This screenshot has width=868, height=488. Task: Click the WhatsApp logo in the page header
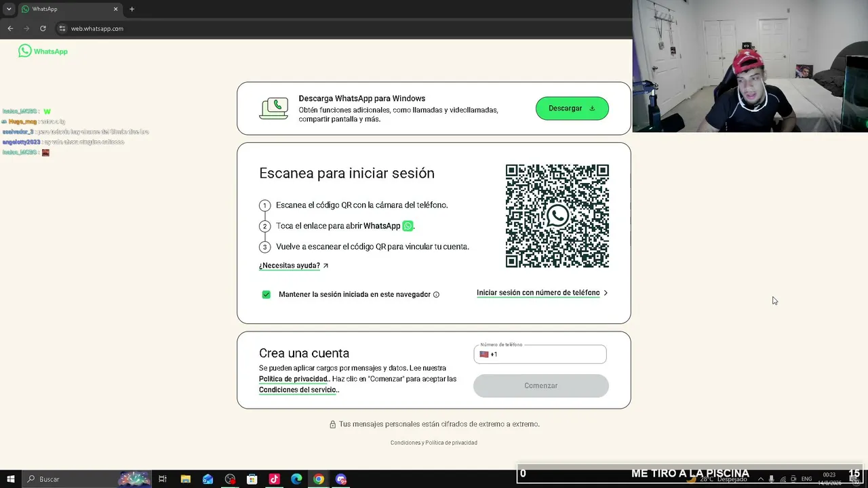click(x=43, y=51)
